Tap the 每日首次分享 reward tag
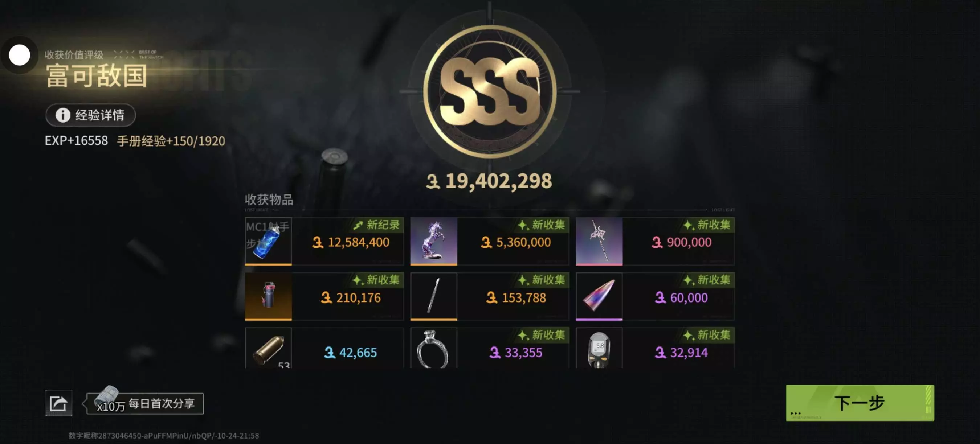Image resolution: width=980 pixels, height=444 pixels. (145, 403)
